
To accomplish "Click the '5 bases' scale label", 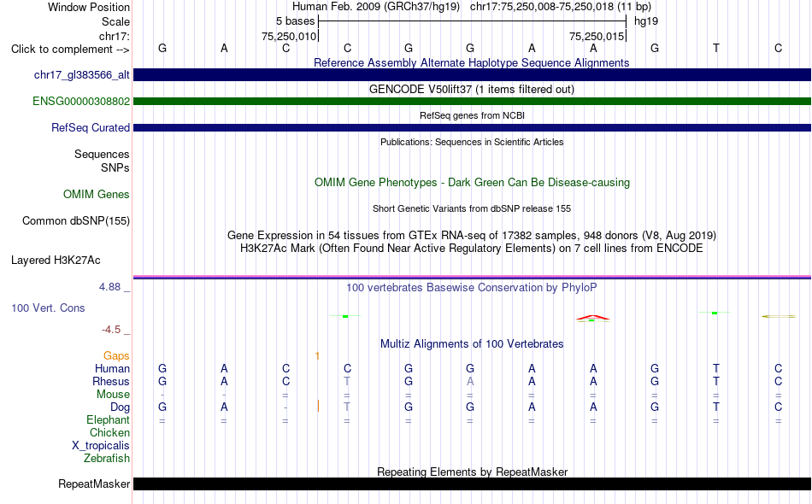I will pyautogui.click(x=295, y=21).
